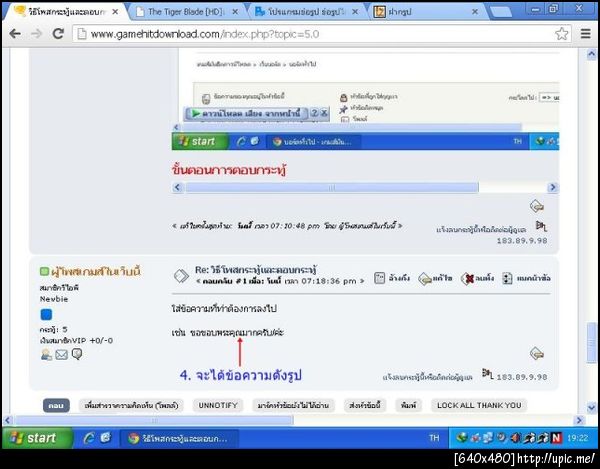Click the page vertical scrollbar down arrow
This screenshot has width=600, height=469.
591,408
